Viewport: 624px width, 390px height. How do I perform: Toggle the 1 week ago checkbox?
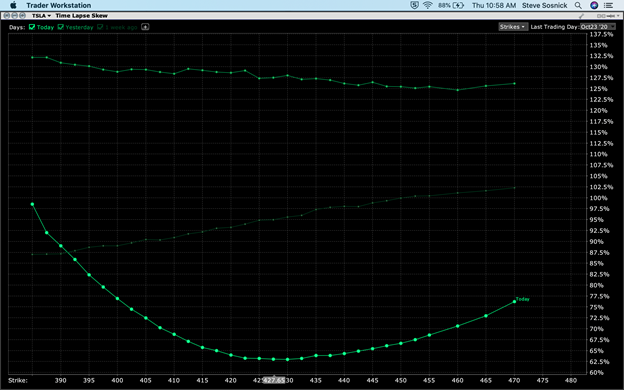click(x=100, y=27)
